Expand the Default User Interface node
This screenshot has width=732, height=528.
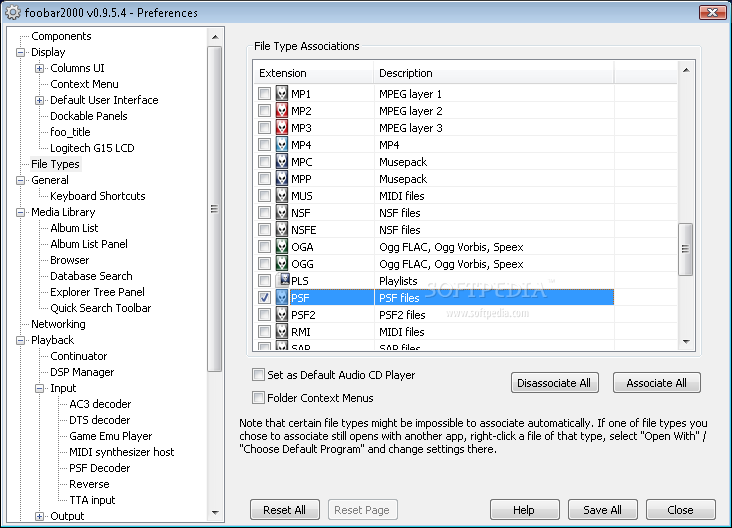click(40, 100)
